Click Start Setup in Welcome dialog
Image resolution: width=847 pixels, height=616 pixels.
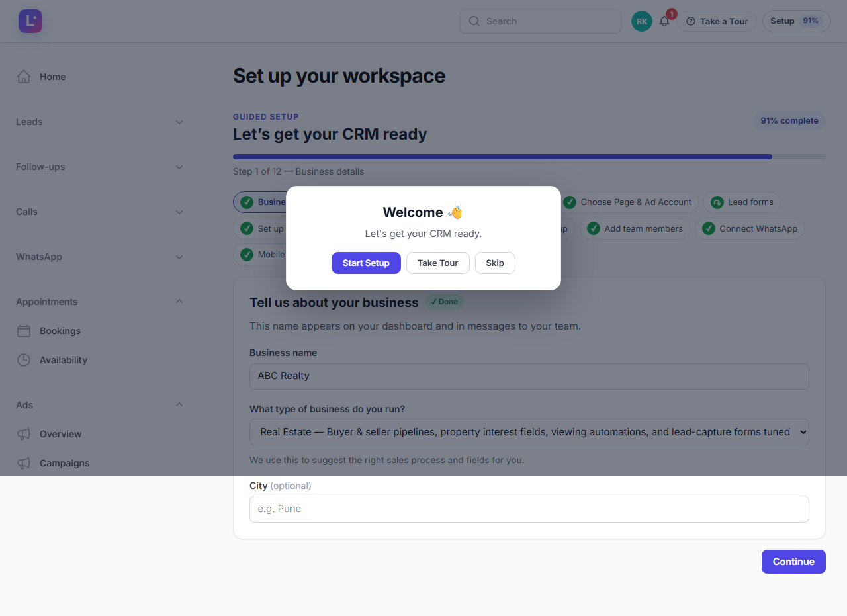tap(366, 263)
